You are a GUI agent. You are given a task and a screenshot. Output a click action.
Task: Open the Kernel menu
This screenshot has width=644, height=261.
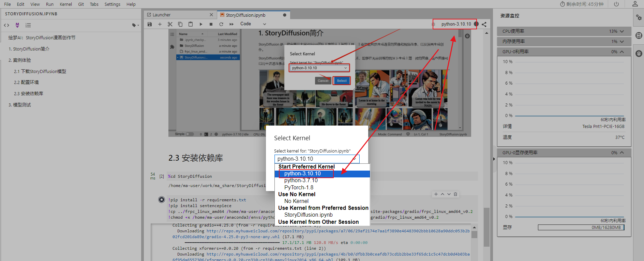point(66,4)
